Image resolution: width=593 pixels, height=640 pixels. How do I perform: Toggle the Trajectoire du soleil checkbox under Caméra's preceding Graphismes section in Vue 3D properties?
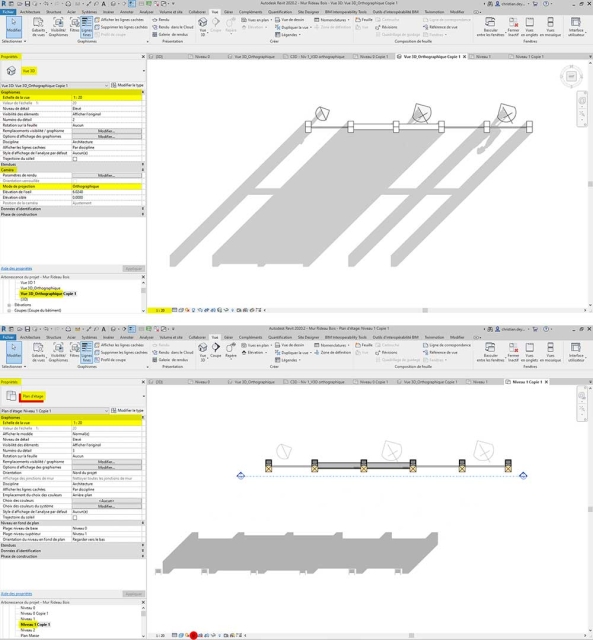tap(75, 159)
